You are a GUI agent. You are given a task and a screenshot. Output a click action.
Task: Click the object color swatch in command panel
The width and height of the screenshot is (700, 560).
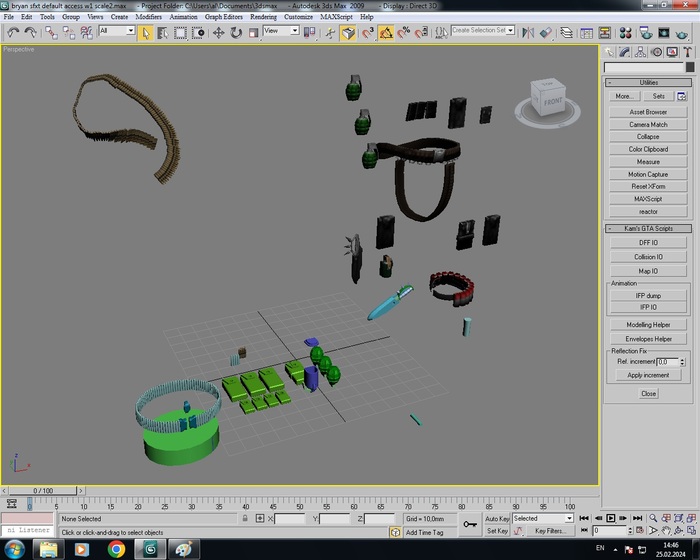(x=691, y=67)
